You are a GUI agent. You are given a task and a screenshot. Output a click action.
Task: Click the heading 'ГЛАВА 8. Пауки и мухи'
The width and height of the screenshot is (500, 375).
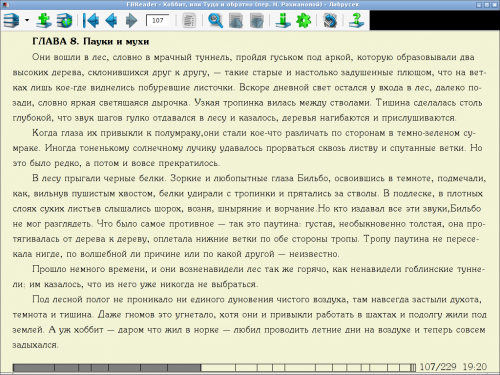tap(91, 42)
